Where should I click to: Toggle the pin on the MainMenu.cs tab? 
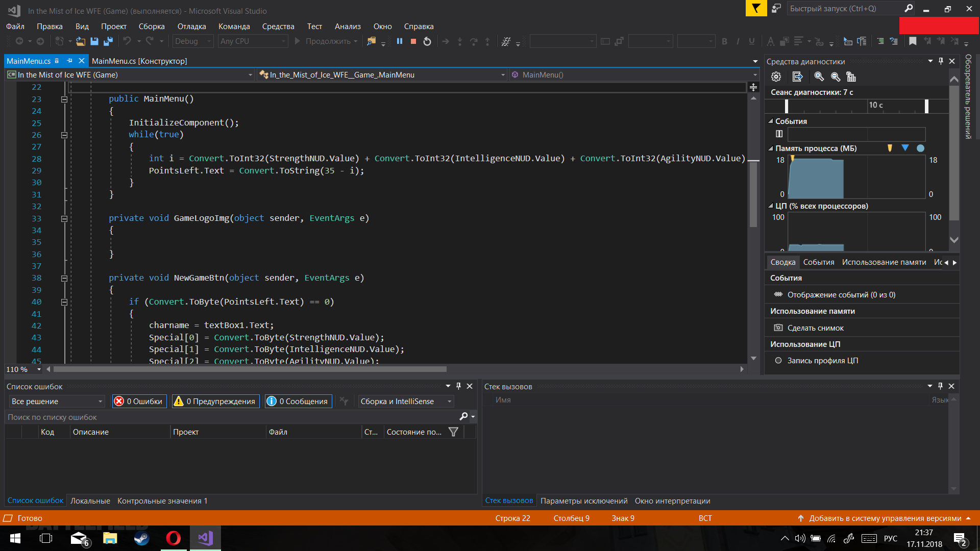click(x=69, y=61)
